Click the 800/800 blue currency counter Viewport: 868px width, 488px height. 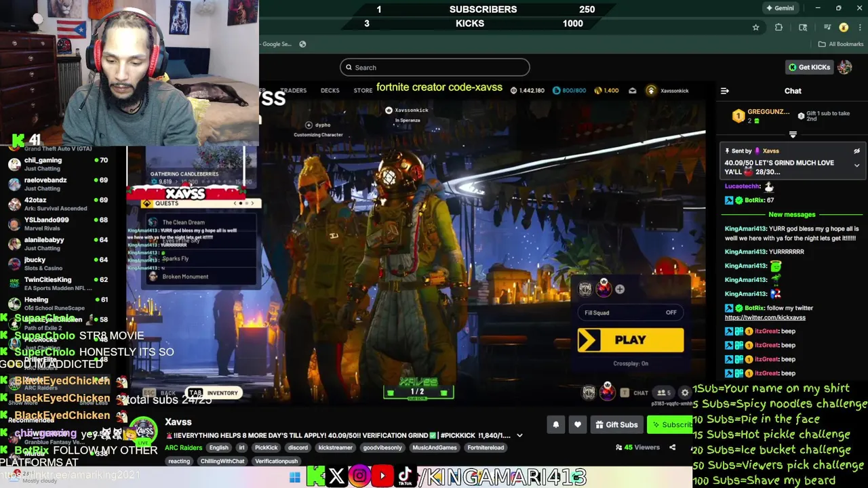[569, 90]
